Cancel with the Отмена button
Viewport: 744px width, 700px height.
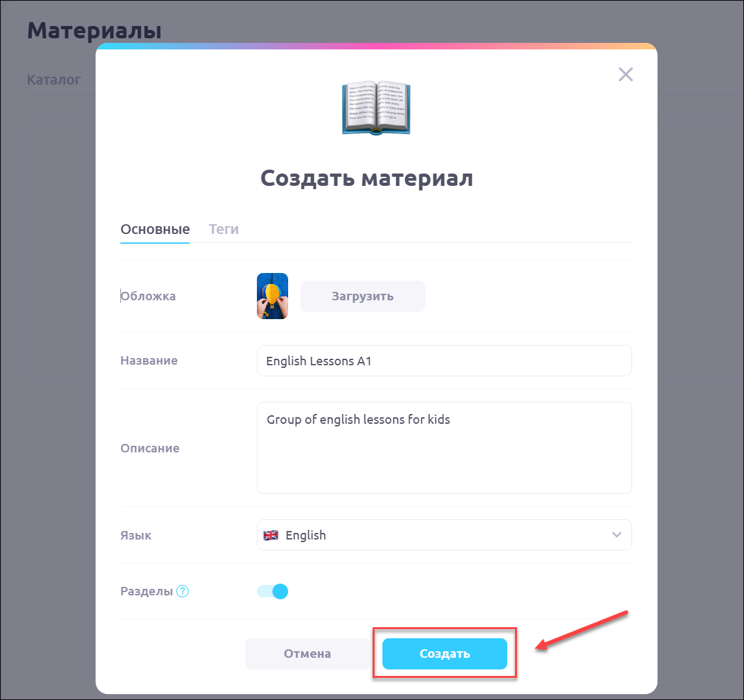[308, 653]
